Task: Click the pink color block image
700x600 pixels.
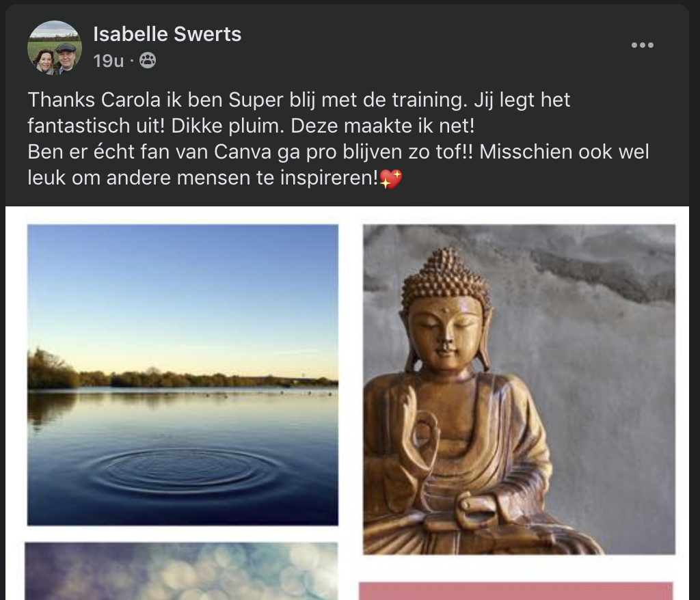Action: pyautogui.click(x=515, y=590)
